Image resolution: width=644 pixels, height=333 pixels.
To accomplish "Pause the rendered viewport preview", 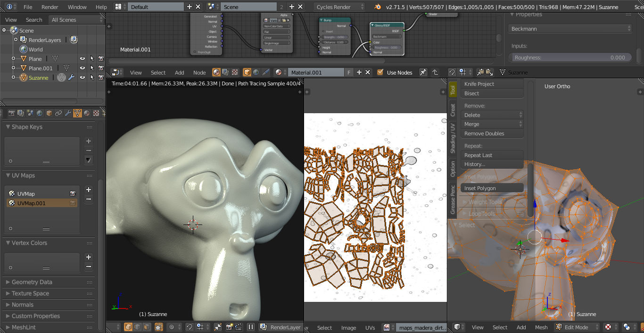I will click(x=251, y=327).
